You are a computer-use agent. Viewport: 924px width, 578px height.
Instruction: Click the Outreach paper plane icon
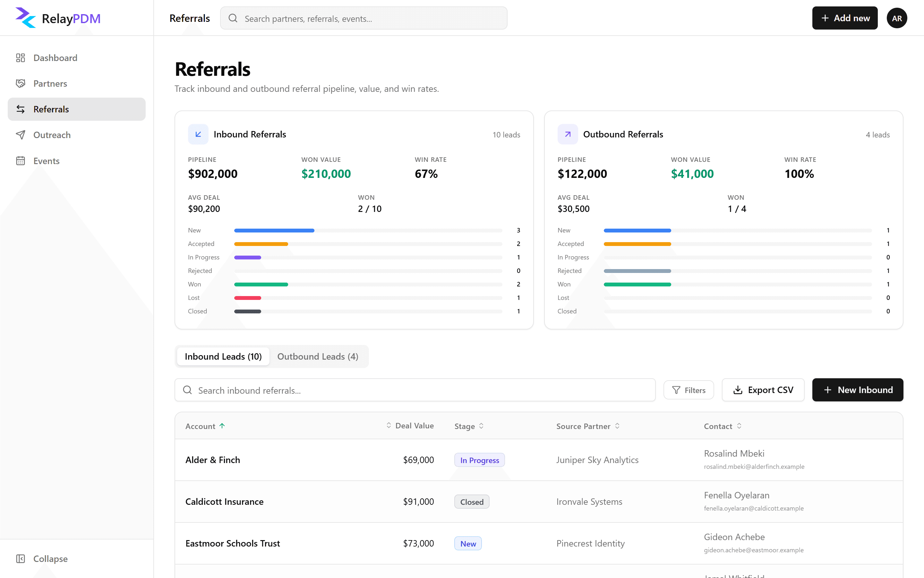tap(21, 135)
